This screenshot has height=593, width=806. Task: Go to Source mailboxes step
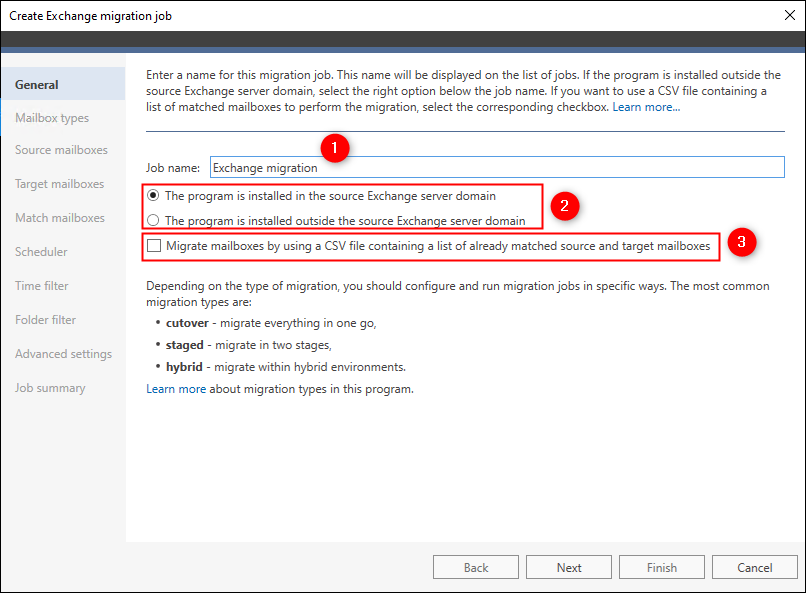(61, 150)
